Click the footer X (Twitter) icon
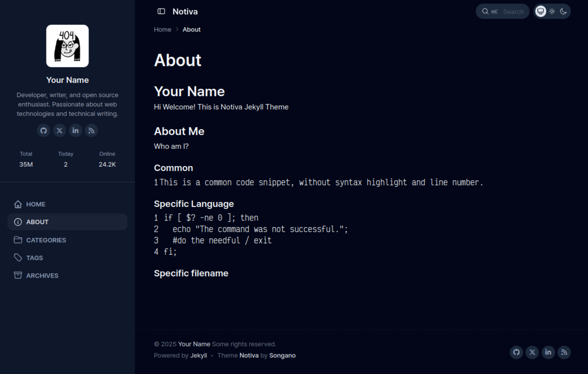 532,352
